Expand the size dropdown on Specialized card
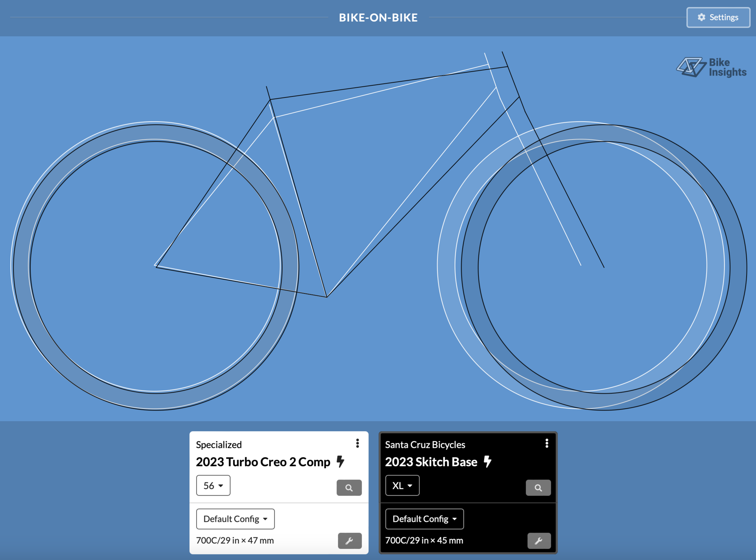The width and height of the screenshot is (756, 560). coord(212,485)
